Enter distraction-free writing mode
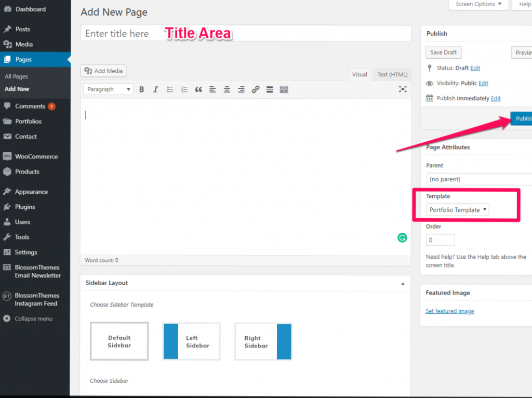This screenshot has height=398, width=532. (x=403, y=89)
